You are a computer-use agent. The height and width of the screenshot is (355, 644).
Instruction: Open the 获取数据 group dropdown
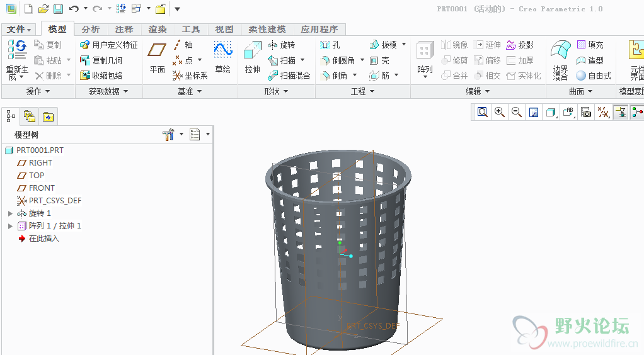pyautogui.click(x=108, y=91)
